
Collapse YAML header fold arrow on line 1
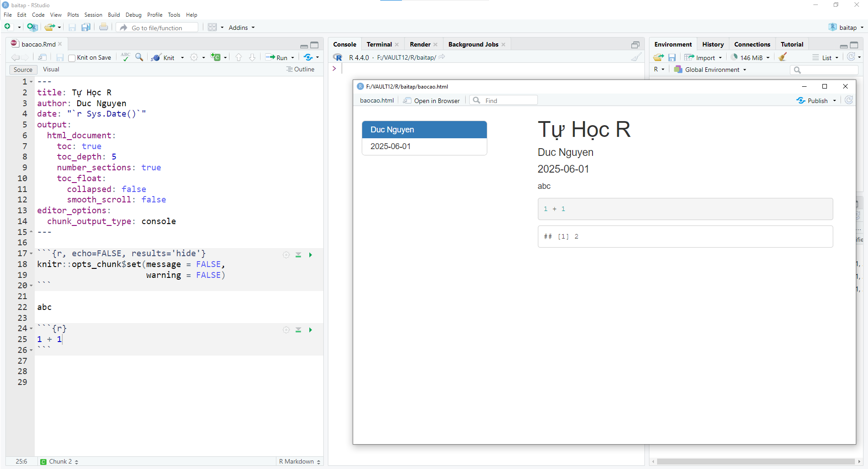click(x=31, y=82)
